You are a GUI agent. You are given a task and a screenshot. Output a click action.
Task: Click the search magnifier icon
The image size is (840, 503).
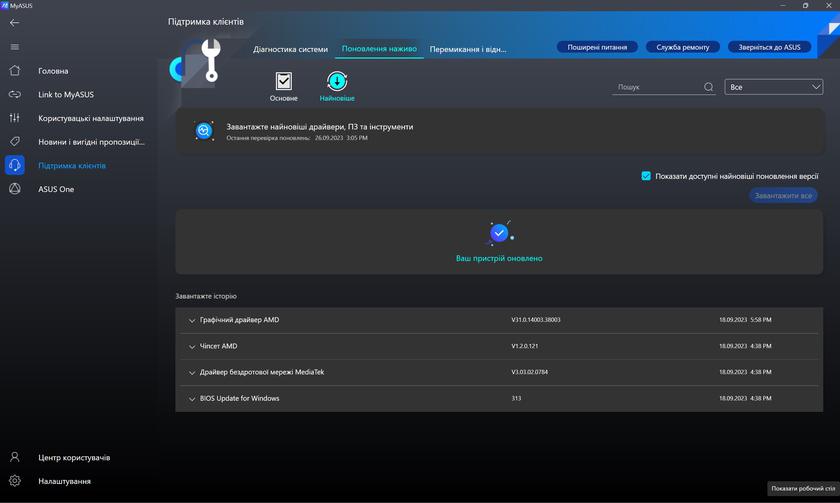tap(709, 87)
